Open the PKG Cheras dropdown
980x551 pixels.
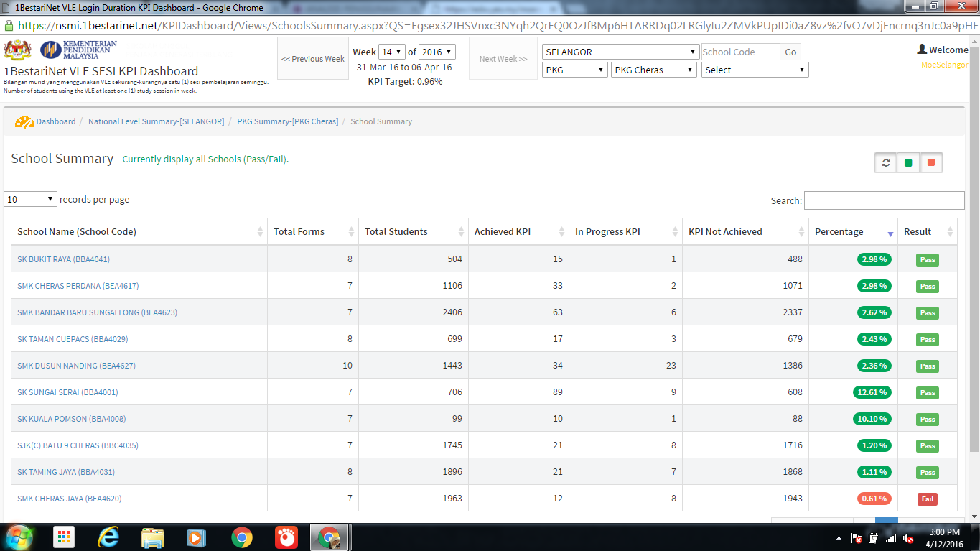pos(654,70)
